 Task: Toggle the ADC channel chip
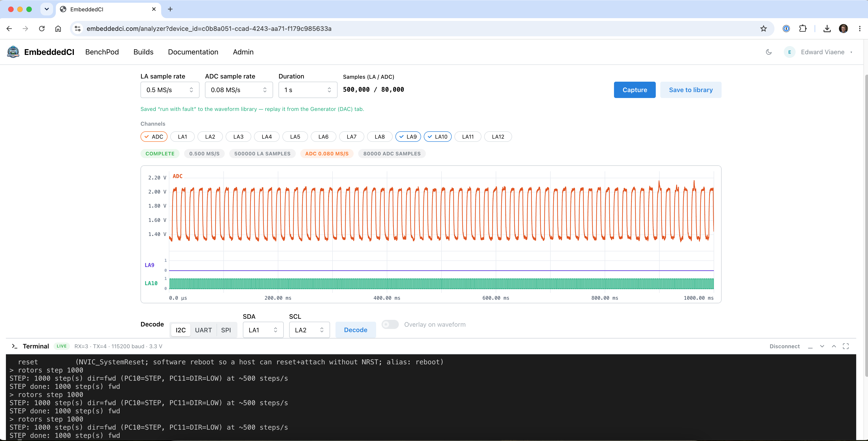tap(154, 137)
